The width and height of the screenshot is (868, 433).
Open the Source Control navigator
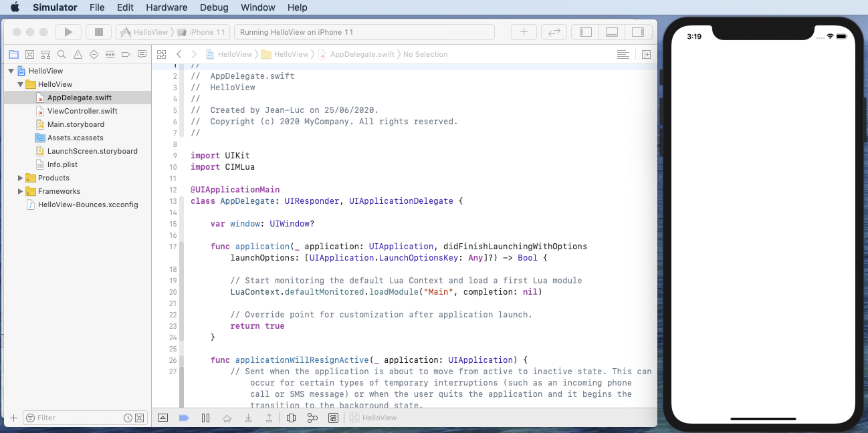tap(29, 54)
